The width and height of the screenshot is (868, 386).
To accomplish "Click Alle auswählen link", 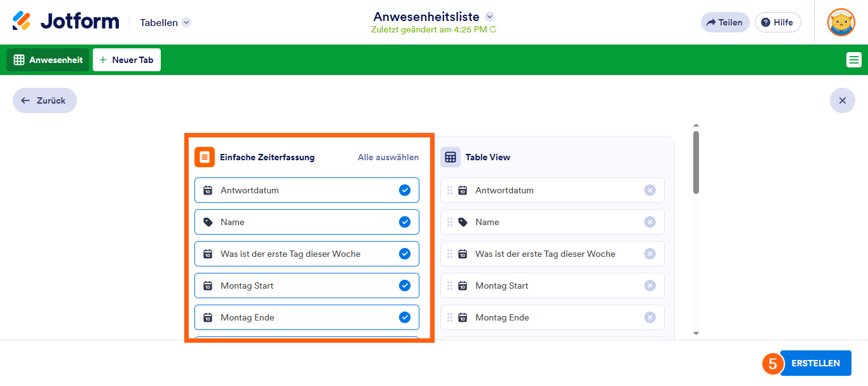I will pos(388,157).
